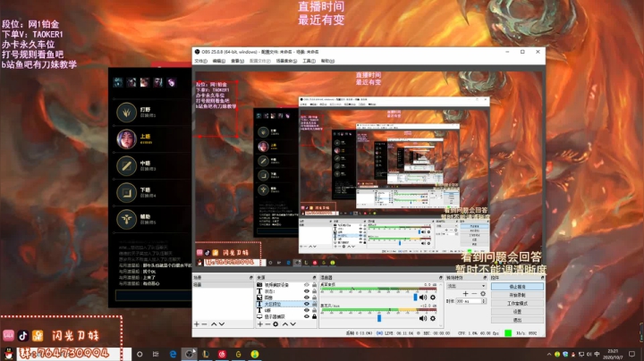Open Microsoft Edge from the taskbar
Viewport: 644px width, 361px height.
point(173,354)
